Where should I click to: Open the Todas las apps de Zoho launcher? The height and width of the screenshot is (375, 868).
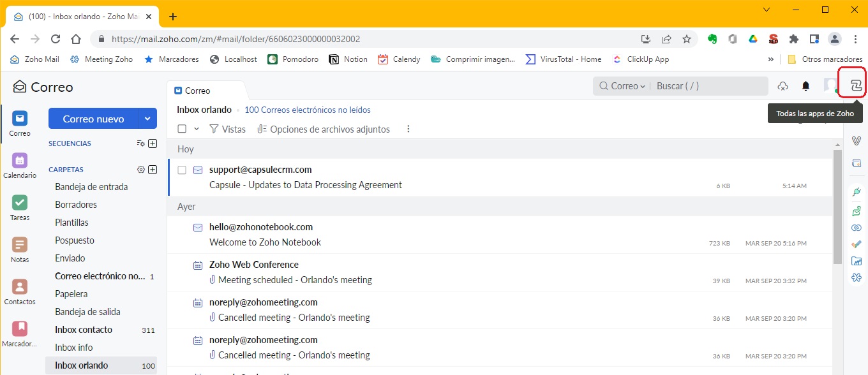point(856,85)
